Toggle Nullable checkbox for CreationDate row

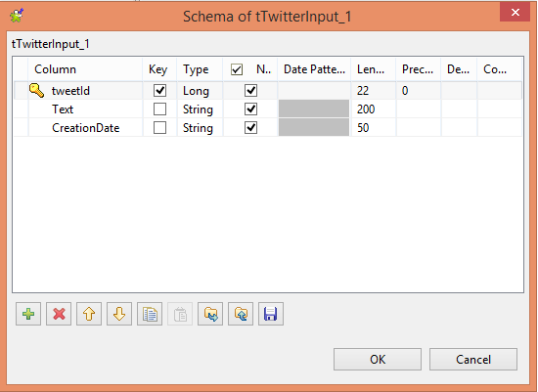(x=250, y=128)
